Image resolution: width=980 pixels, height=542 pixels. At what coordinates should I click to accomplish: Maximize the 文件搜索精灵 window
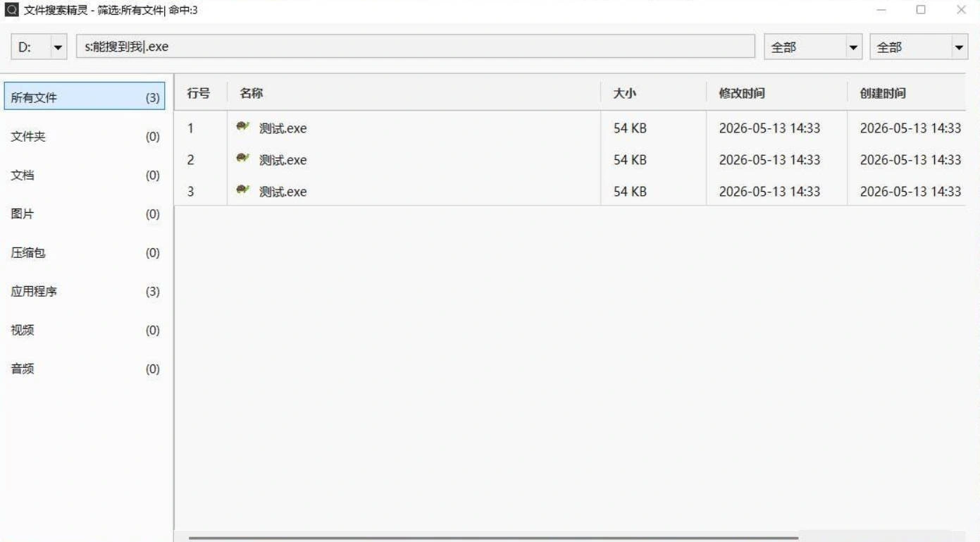[921, 10]
